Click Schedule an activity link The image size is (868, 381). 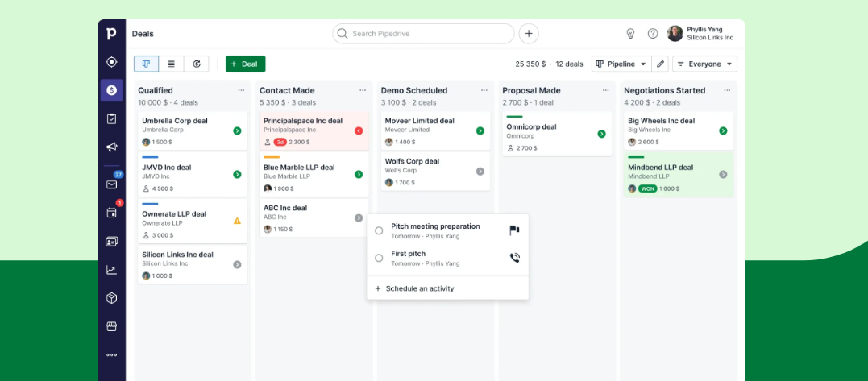tap(414, 288)
